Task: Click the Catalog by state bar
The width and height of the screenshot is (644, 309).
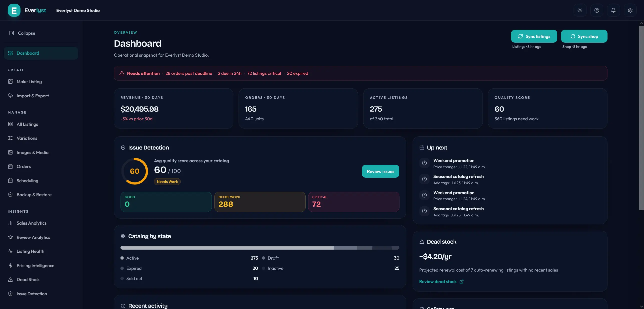Action: 260,248
